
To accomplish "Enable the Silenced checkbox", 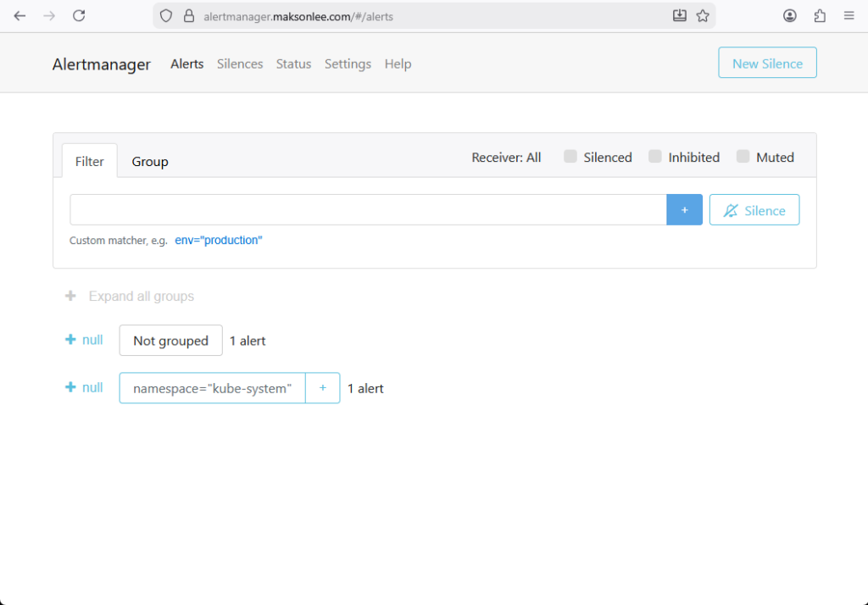I will click(570, 157).
